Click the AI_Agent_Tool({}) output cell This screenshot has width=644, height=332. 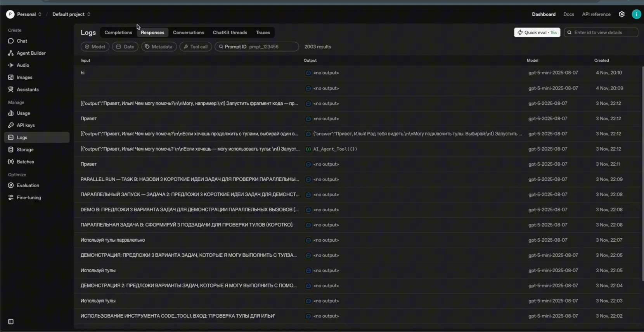tap(335, 149)
